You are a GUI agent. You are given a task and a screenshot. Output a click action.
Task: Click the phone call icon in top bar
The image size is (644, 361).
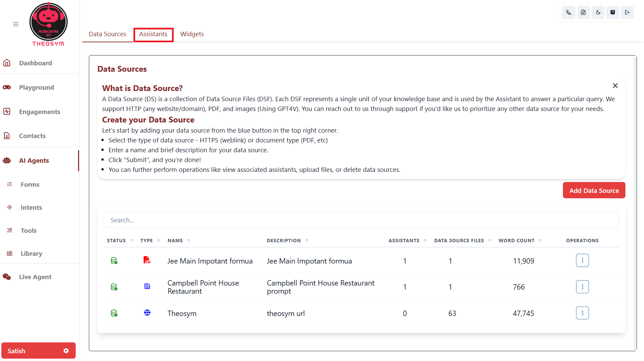[x=569, y=13]
